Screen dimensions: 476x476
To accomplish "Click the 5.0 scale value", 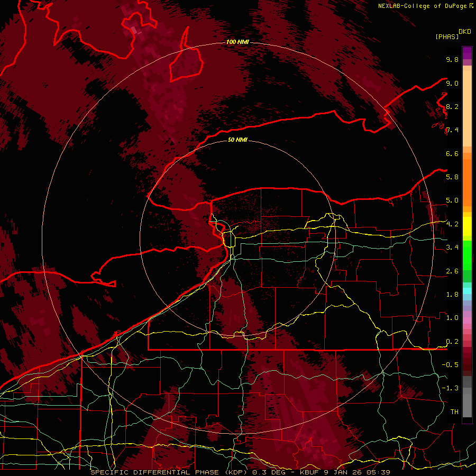I will tap(452, 200).
